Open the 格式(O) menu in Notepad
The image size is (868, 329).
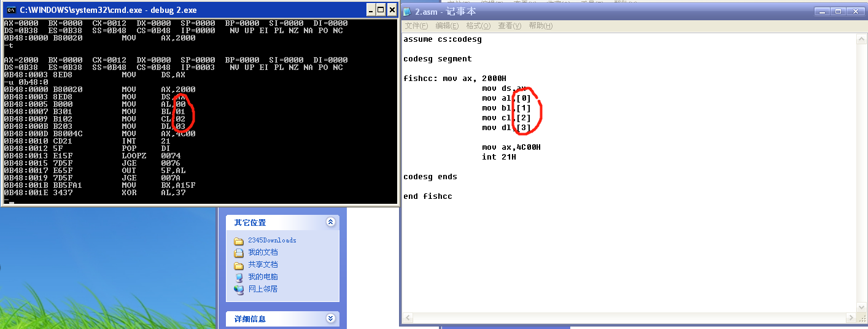[478, 26]
